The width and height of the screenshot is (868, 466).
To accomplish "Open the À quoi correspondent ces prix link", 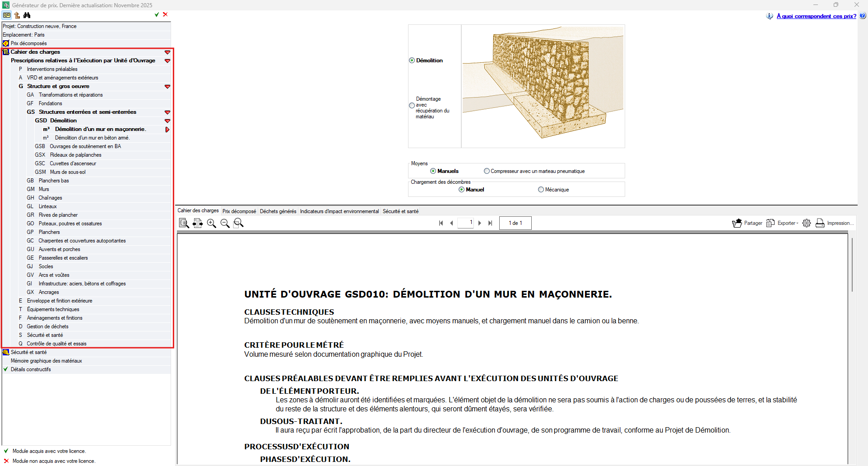I will coord(816,16).
